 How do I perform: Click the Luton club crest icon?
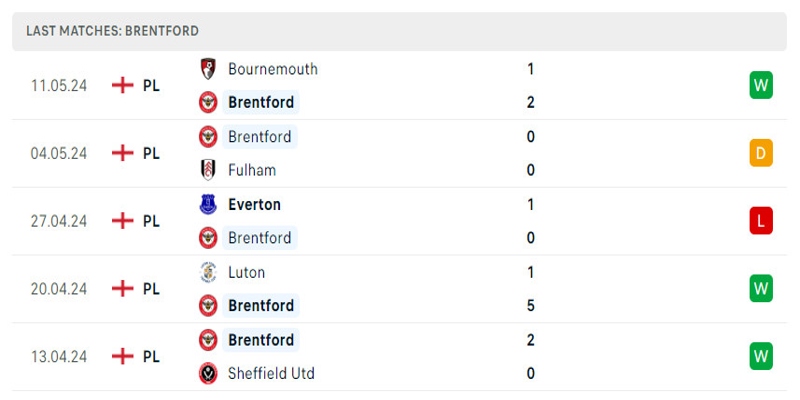[208, 272]
